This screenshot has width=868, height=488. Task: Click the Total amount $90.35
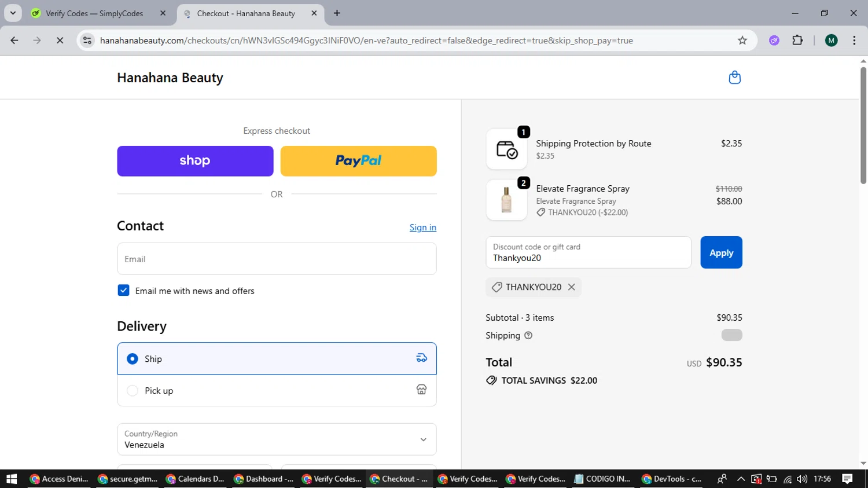point(724,362)
